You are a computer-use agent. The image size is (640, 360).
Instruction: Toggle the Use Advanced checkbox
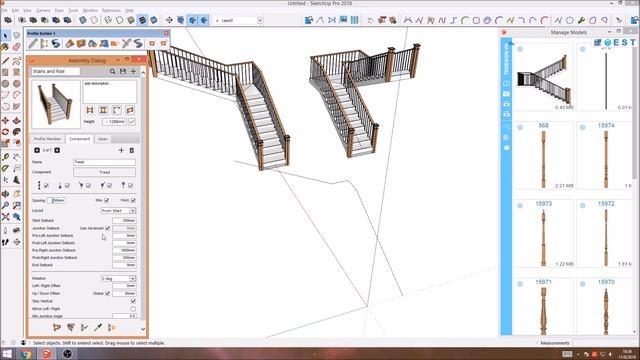coord(108,228)
